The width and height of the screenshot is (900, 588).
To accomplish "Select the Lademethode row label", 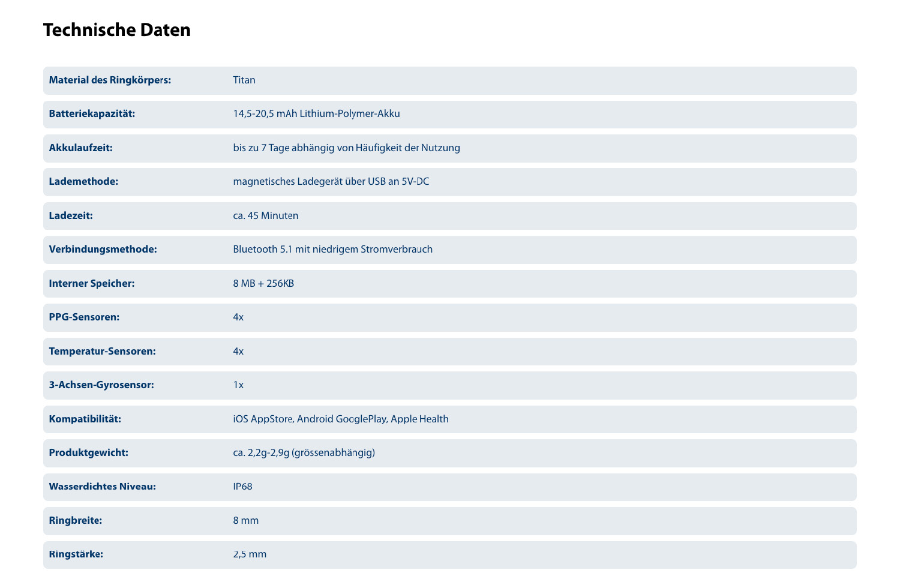I will [83, 182].
